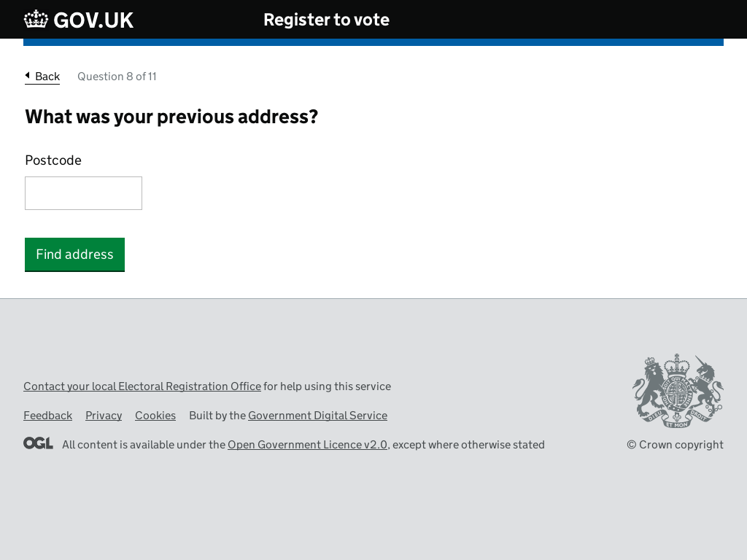Go back using the Back link

(x=42, y=77)
